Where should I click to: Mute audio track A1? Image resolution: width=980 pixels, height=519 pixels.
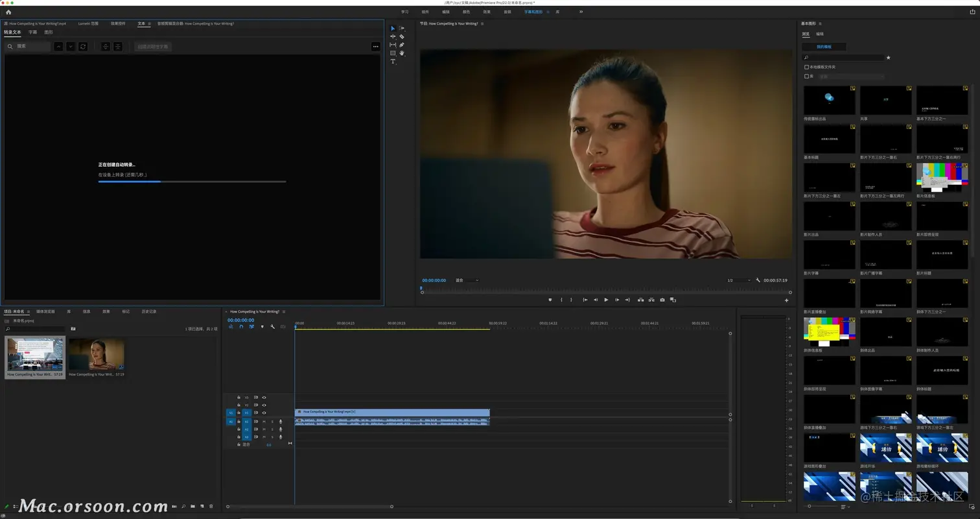[264, 422]
